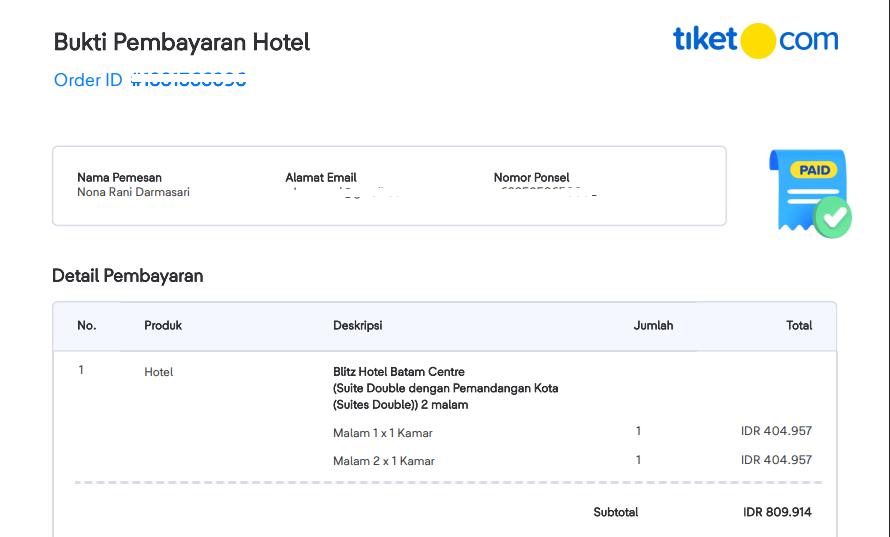Screen dimensions: 890x537
Task: Click the Bukti Pembayaran Hotel title
Action: click(x=182, y=42)
